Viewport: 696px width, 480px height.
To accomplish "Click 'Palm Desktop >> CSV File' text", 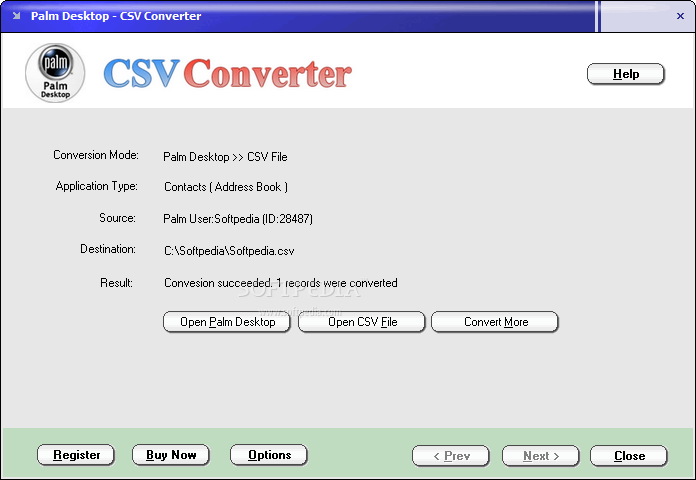I will (225, 157).
